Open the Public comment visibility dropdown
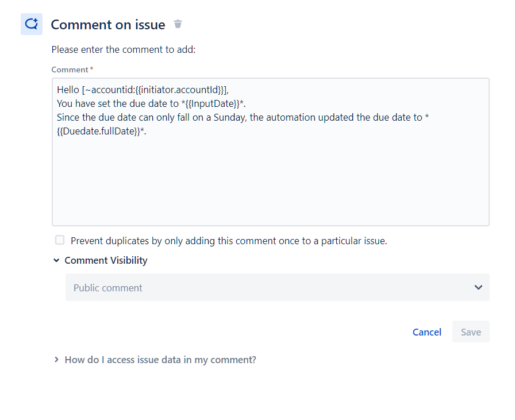This screenshot has width=515, height=420. 276,287
